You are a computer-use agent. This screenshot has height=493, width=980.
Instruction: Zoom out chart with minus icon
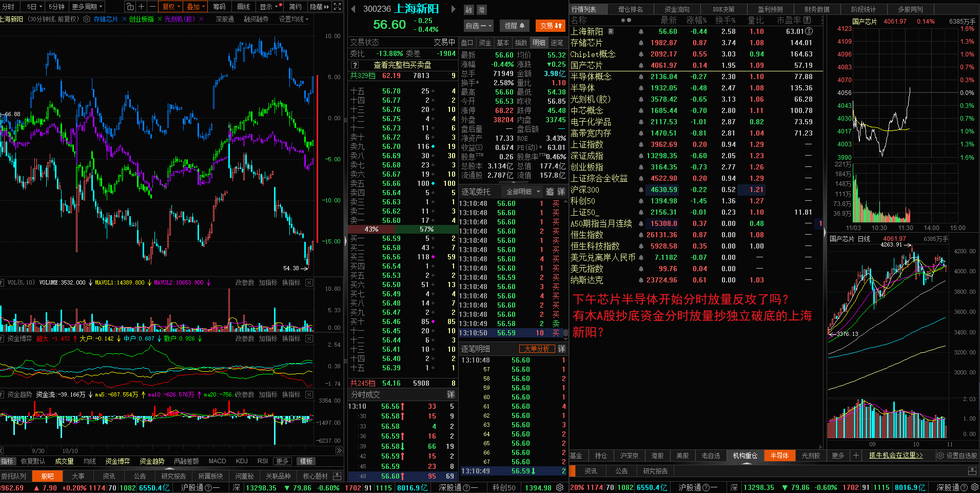[152, 7]
